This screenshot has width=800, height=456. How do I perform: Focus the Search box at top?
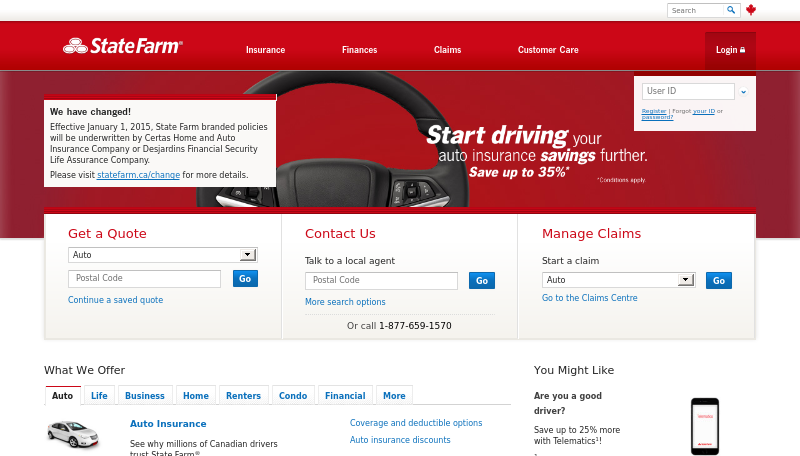pos(696,10)
